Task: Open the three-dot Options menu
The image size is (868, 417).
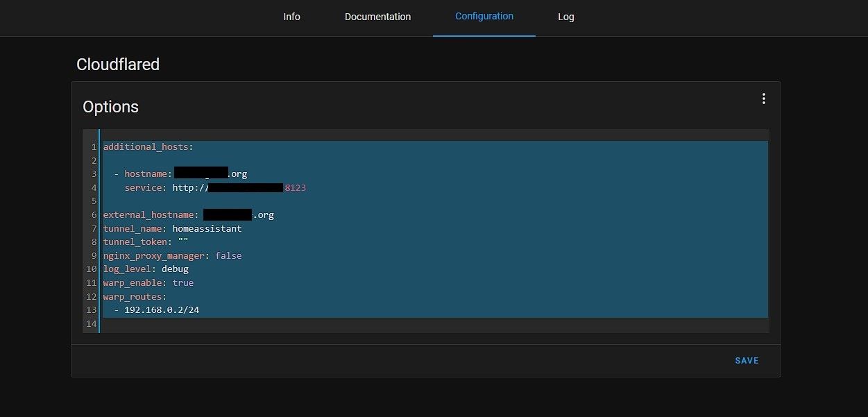Action: 763,99
